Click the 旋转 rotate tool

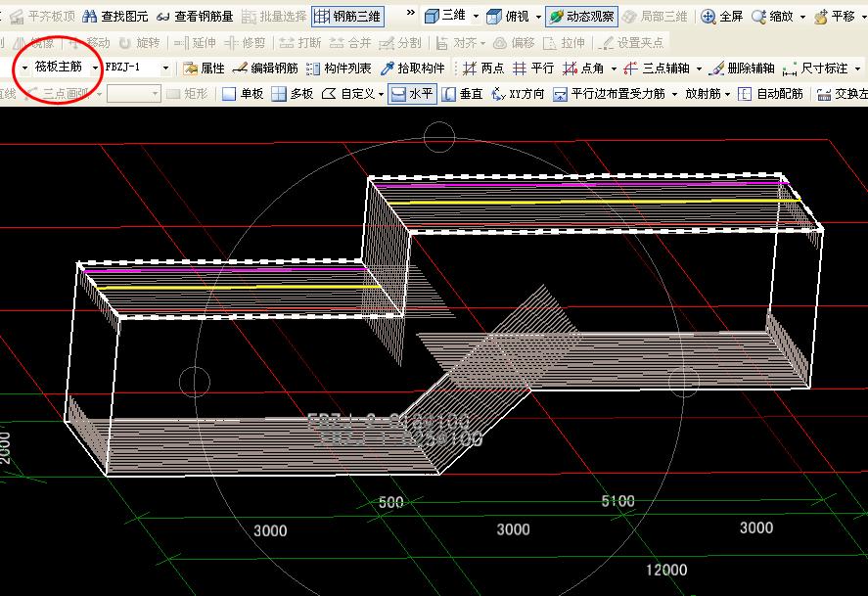click(140, 43)
